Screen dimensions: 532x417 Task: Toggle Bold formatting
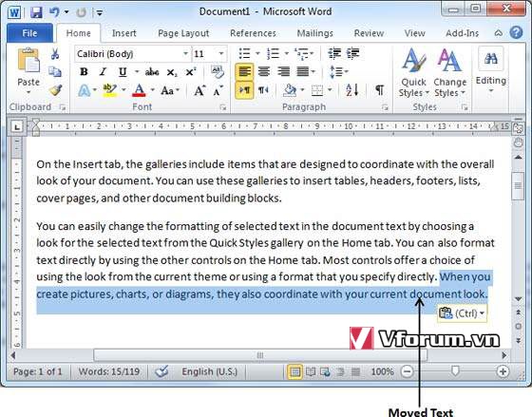[84, 71]
